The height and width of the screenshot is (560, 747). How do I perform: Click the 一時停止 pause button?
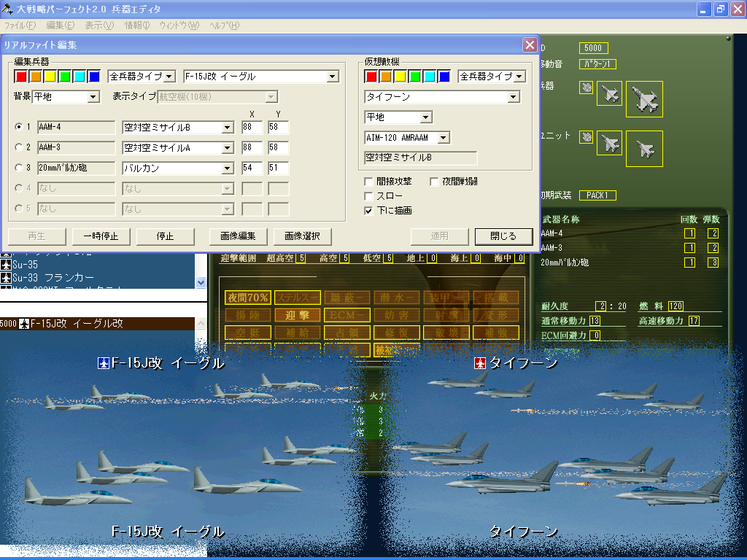coord(101,236)
